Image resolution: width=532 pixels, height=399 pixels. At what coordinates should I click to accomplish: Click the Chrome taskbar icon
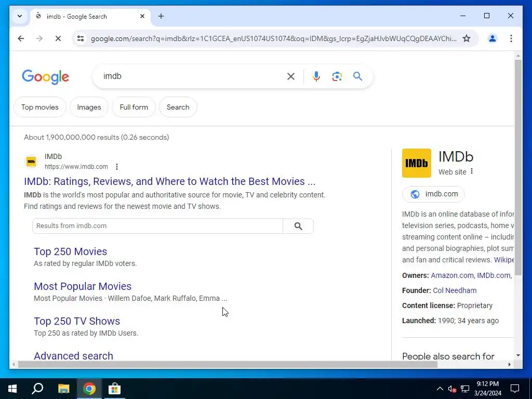tap(89, 389)
